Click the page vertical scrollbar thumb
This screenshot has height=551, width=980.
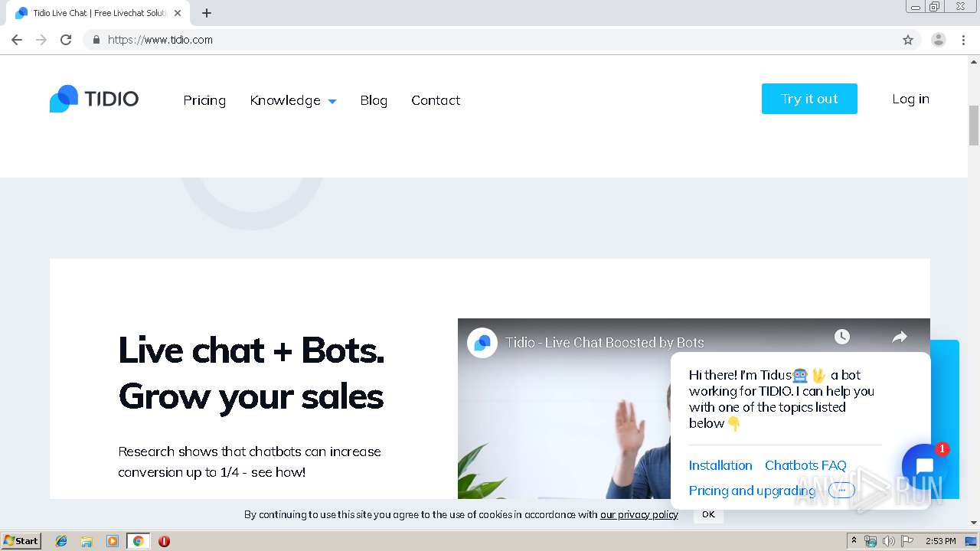pyautogui.click(x=974, y=126)
